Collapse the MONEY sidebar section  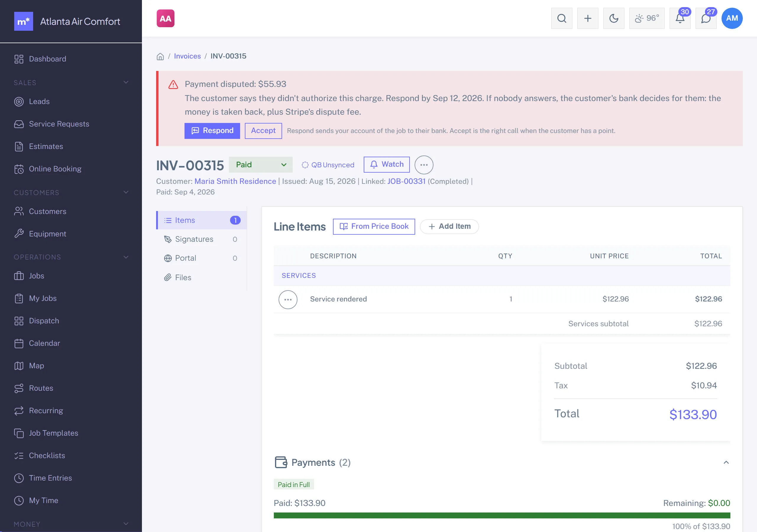[x=126, y=524]
